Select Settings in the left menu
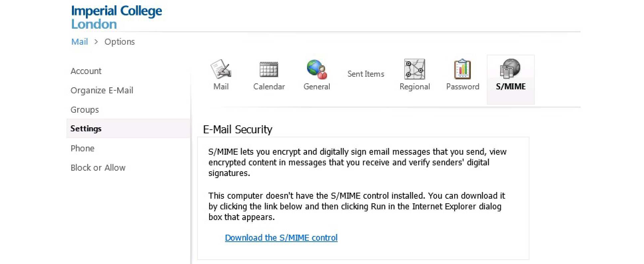Screen dimensions: 644x264 pos(86,129)
